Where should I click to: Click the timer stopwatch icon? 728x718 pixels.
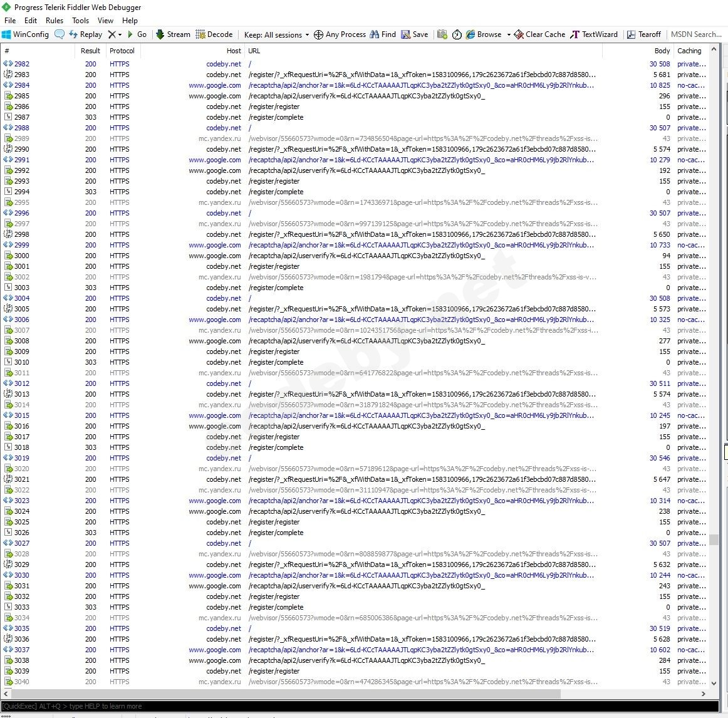pyautogui.click(x=457, y=35)
